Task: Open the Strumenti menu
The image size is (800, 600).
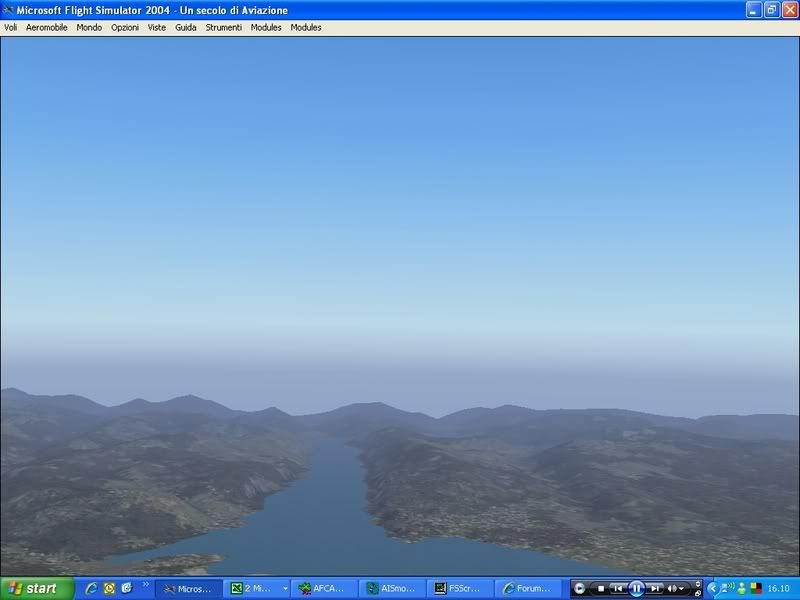Action: [223, 28]
